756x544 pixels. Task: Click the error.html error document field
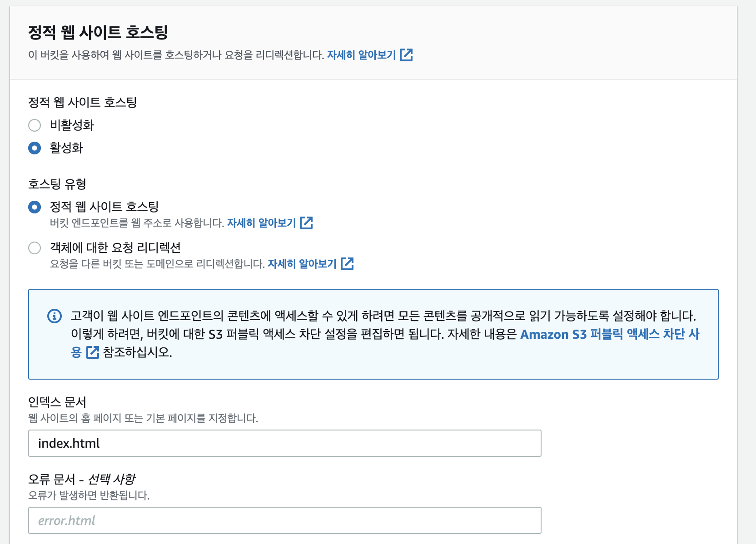pyautogui.click(x=285, y=520)
